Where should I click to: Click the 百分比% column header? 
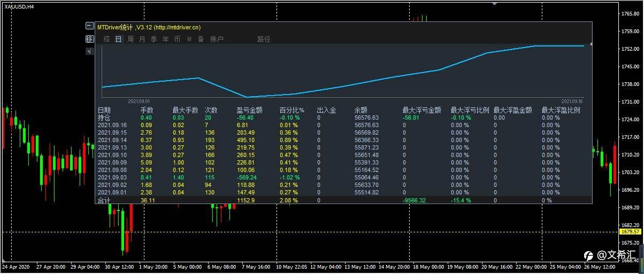(292, 111)
